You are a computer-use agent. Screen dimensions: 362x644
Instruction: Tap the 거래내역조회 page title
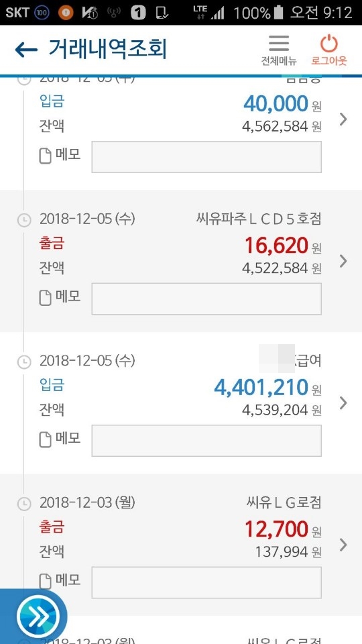pyautogui.click(x=108, y=50)
